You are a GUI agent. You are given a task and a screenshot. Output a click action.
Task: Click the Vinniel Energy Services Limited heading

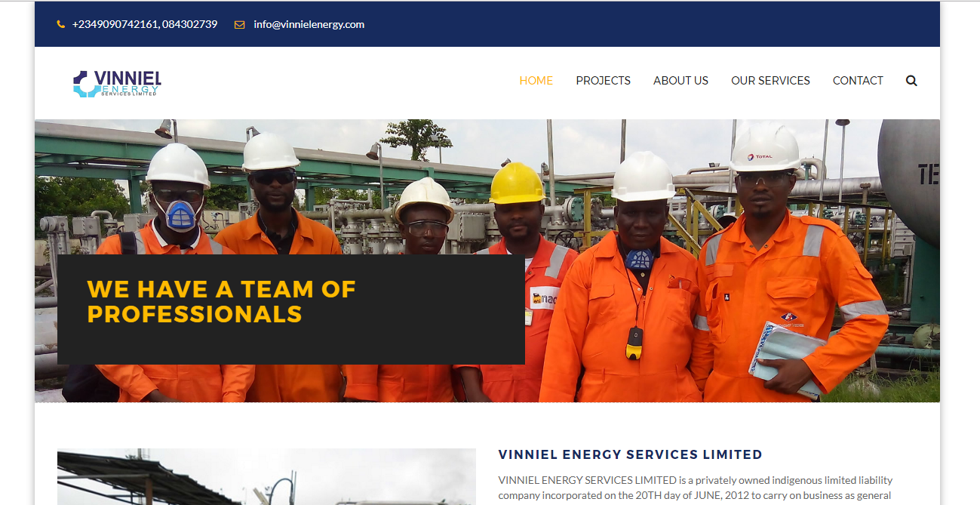[x=630, y=454]
